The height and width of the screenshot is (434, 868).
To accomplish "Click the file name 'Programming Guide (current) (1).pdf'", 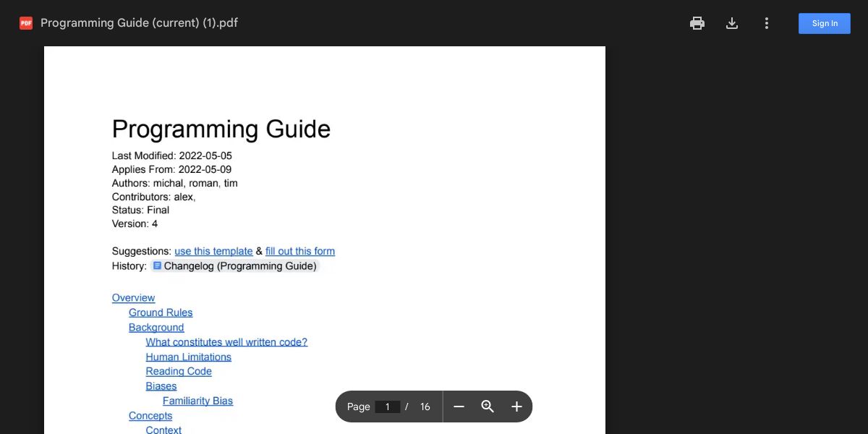I will click(139, 23).
